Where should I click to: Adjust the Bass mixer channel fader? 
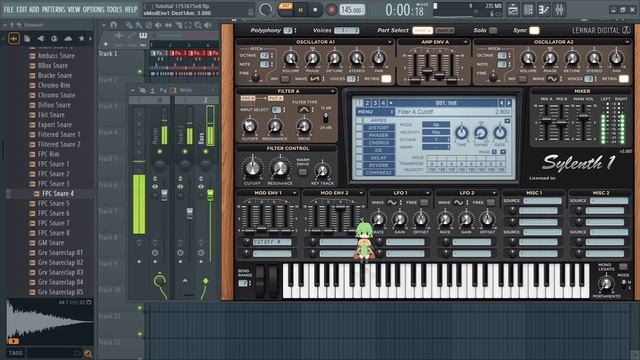coord(210,195)
